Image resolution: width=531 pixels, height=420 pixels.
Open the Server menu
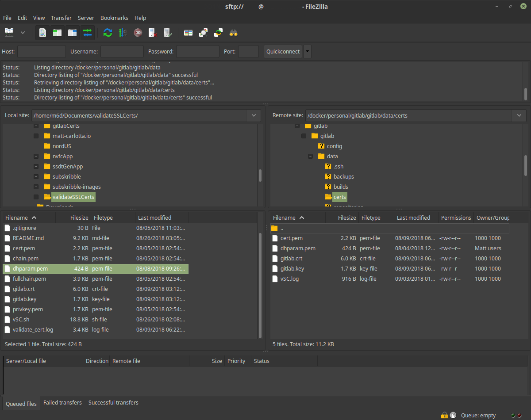86,18
